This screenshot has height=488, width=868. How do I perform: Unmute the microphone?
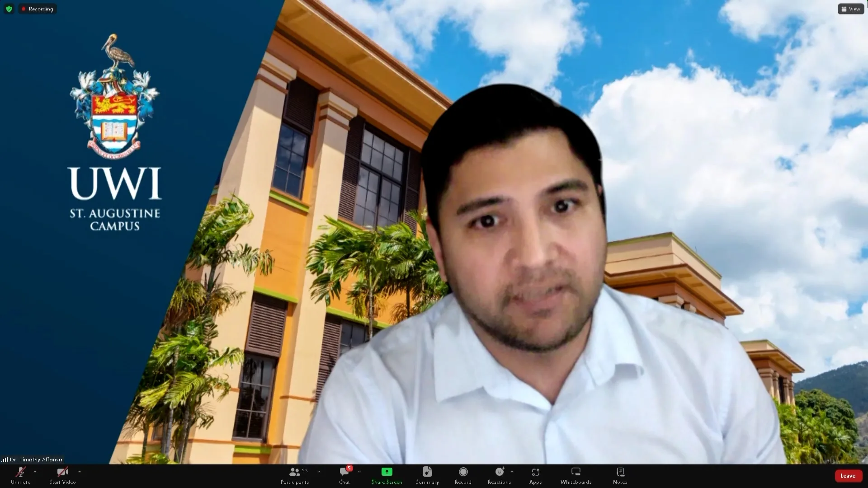tap(20, 475)
